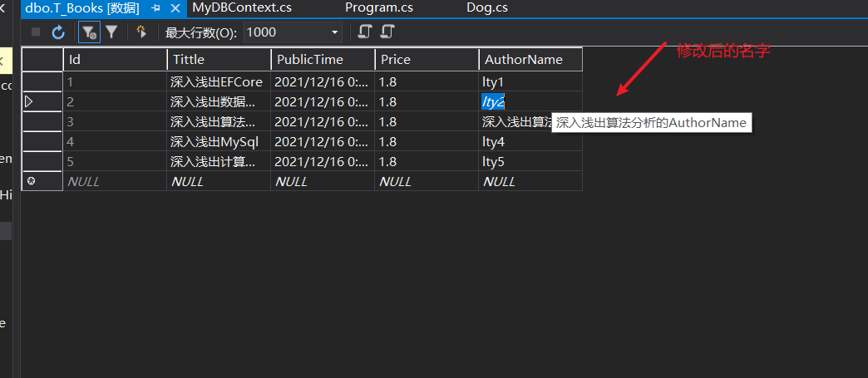Open the Dog.cs tab
Viewport: 868px width, 378px height.
487,8
